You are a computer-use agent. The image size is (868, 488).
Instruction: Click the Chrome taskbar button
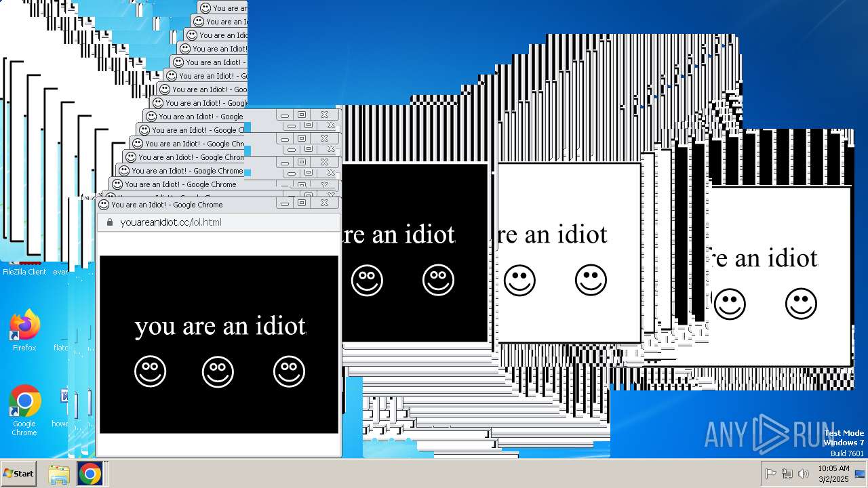click(x=90, y=474)
